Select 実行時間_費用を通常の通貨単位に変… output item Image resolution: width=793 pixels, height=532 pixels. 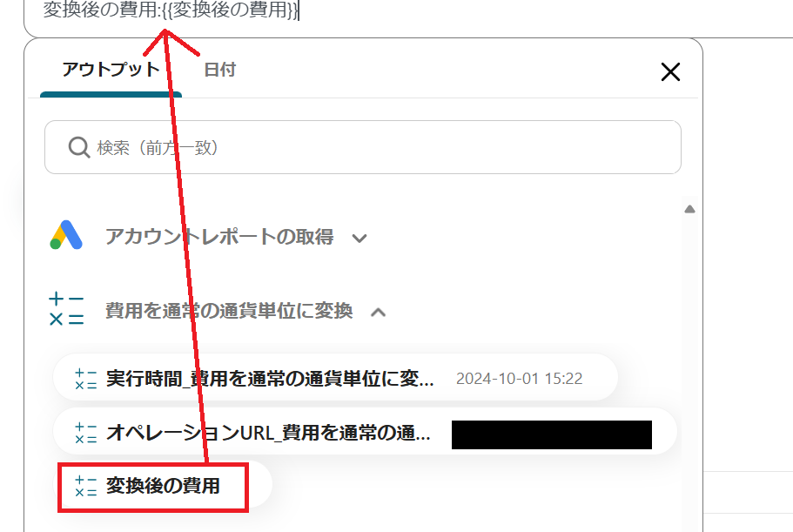pyautogui.click(x=335, y=378)
